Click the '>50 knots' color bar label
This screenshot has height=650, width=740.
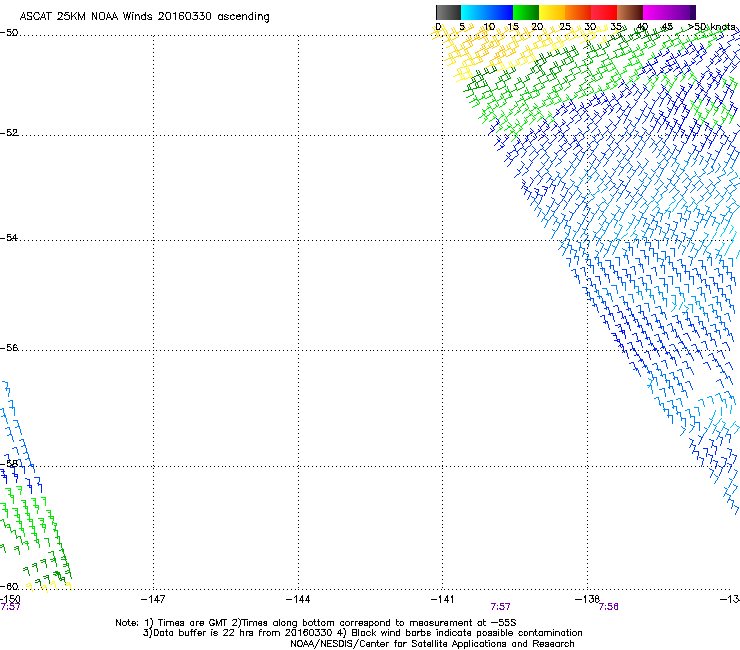(711, 26)
